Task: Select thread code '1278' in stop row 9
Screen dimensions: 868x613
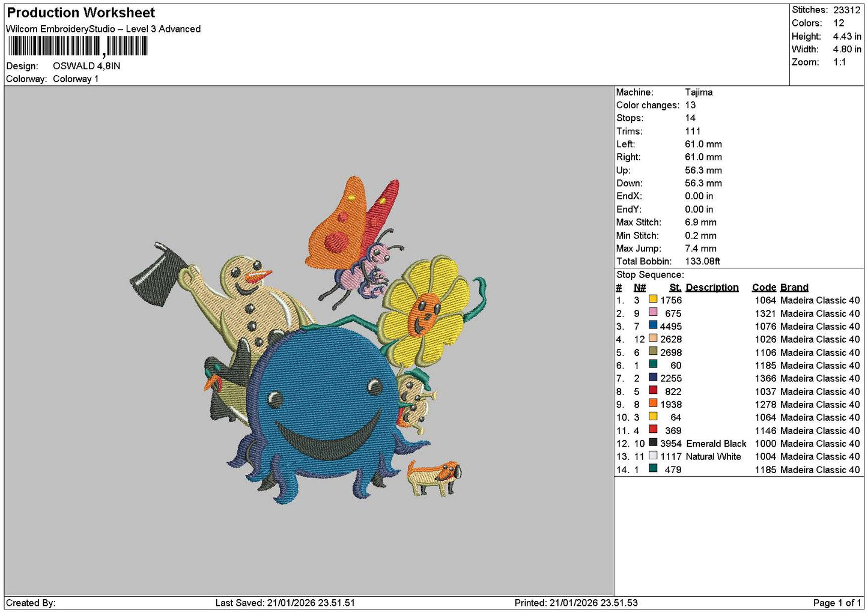Action: [765, 405]
